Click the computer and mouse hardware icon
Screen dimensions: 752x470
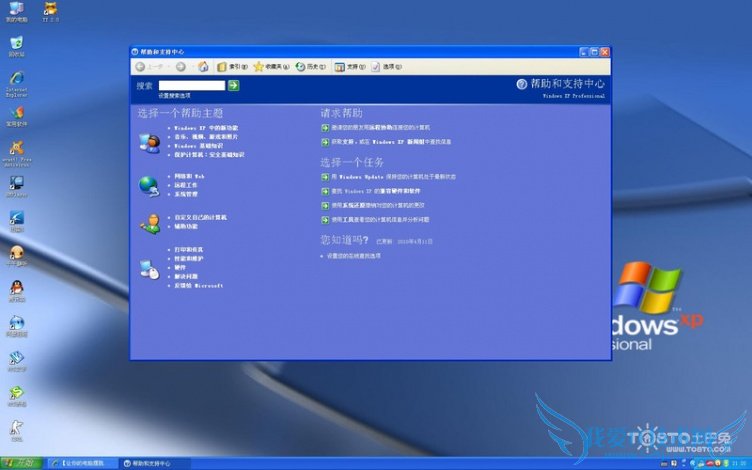point(150,269)
